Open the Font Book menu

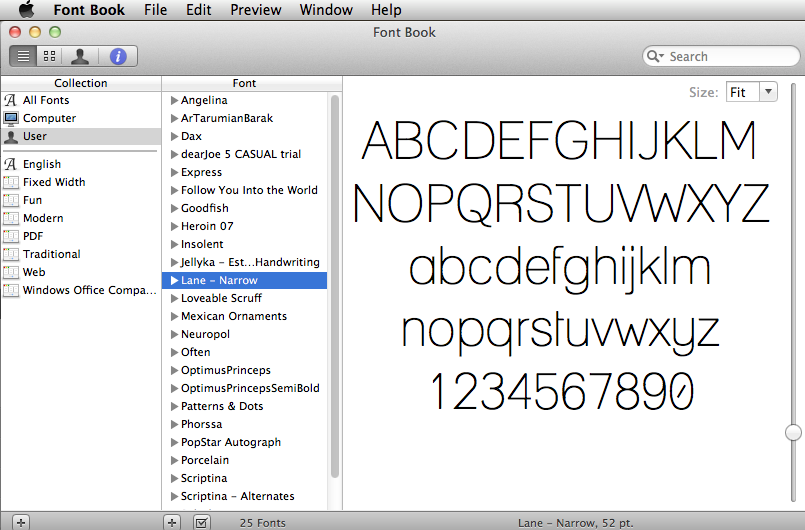(x=89, y=10)
